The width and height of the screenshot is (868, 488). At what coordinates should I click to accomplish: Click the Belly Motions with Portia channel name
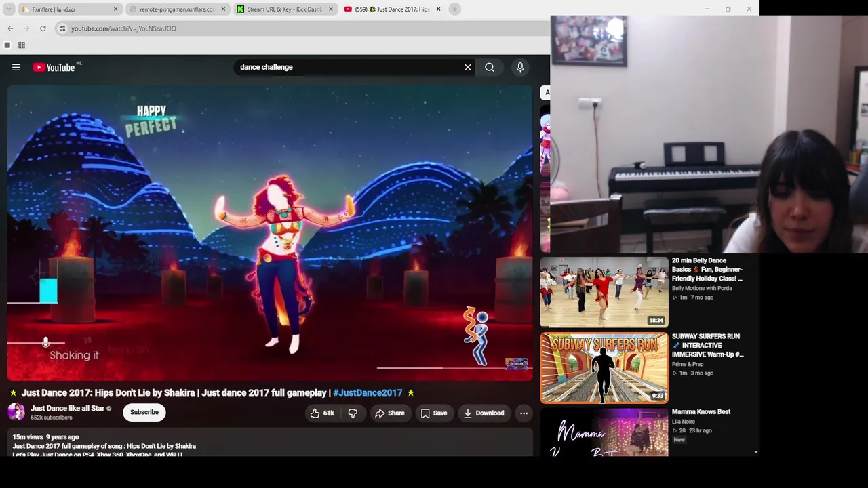coord(702,288)
